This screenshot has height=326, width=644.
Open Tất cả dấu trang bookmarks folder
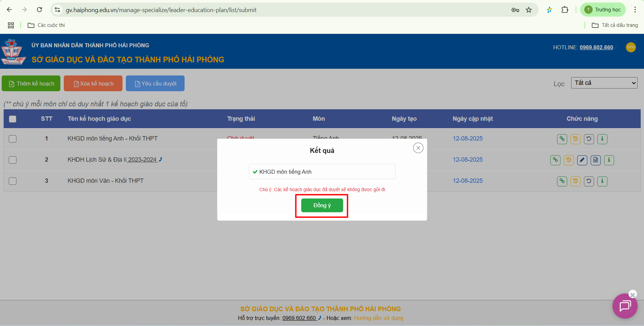(615, 25)
